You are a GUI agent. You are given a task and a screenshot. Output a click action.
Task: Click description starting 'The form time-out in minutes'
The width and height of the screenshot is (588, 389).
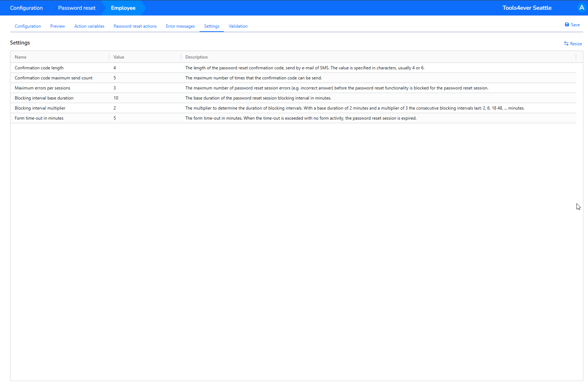pyautogui.click(x=301, y=118)
